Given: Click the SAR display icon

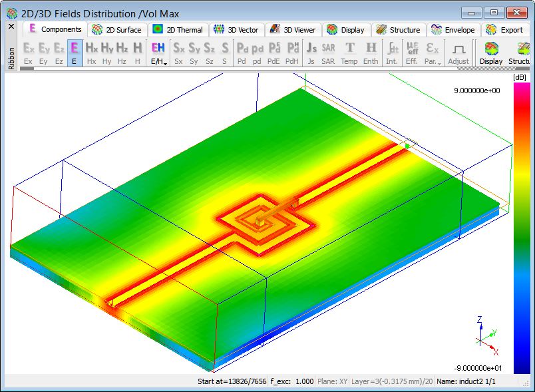Looking at the screenshot, I should click(328, 53).
